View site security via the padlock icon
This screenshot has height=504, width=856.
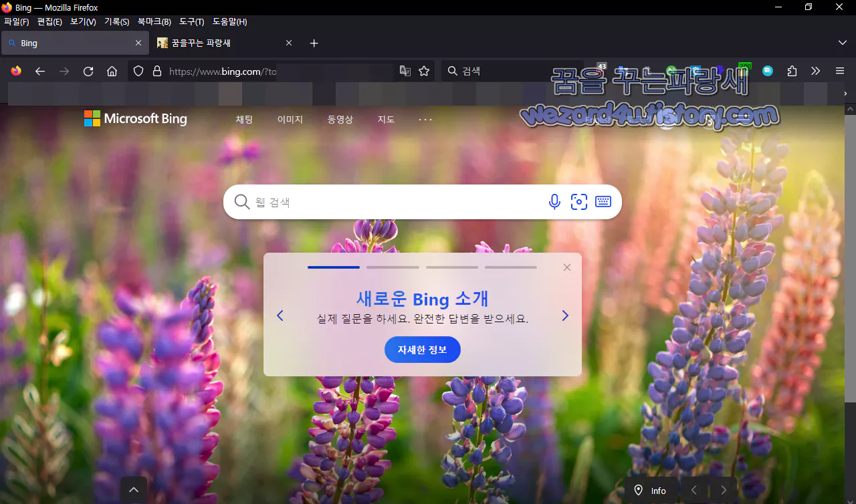coord(157,71)
